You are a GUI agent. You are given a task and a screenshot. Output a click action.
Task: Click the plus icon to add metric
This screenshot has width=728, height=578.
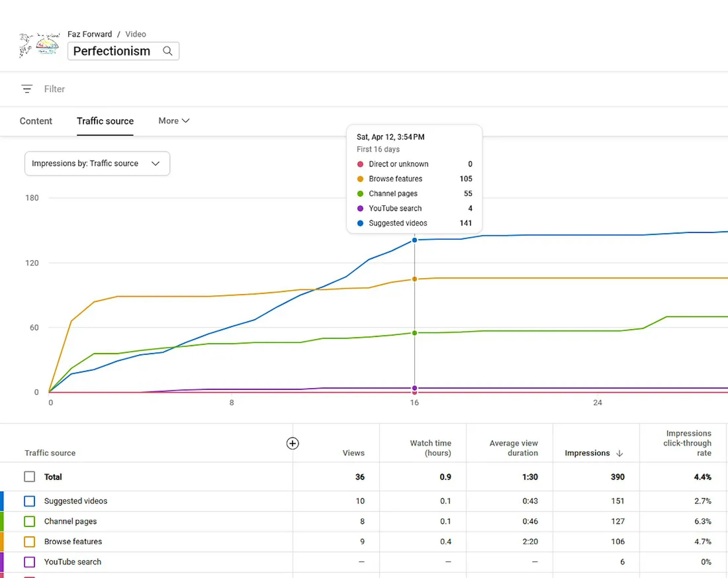pos(292,443)
